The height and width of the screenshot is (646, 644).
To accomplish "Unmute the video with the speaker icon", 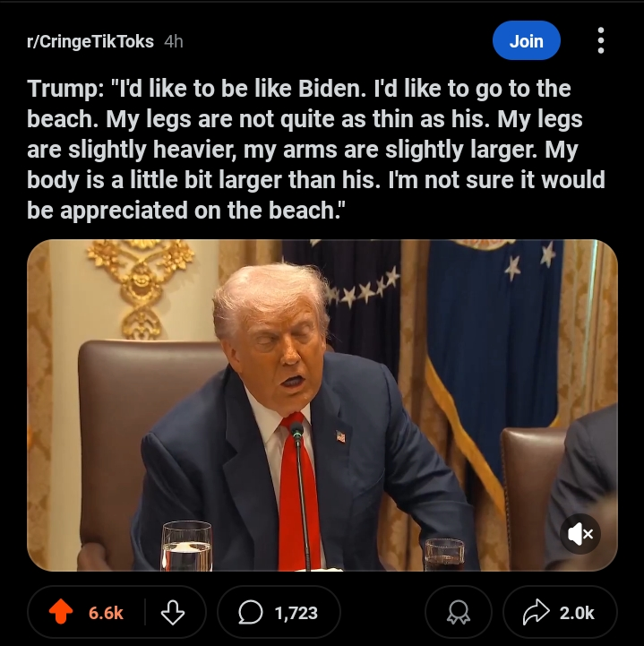I will pos(580,534).
